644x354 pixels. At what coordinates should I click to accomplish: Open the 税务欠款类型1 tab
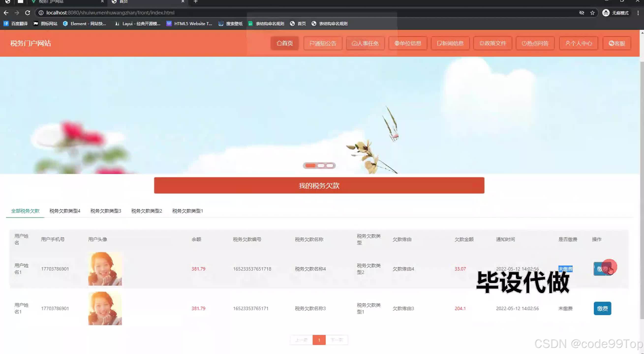point(187,211)
